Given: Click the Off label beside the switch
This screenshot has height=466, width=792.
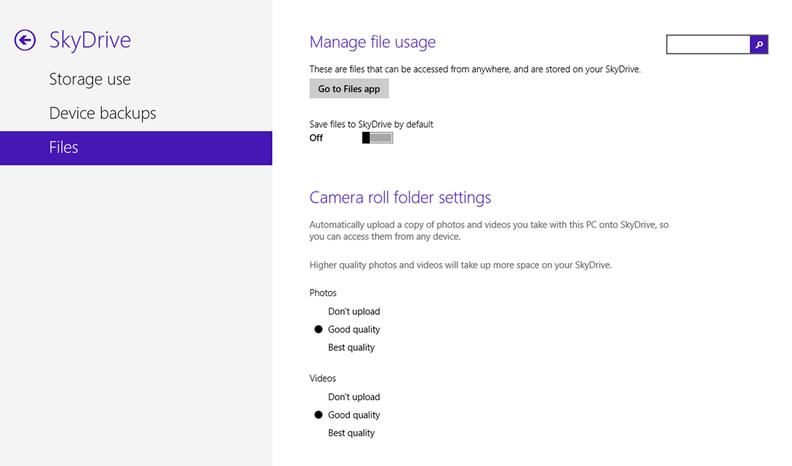Looking at the screenshot, I should pyautogui.click(x=316, y=138).
